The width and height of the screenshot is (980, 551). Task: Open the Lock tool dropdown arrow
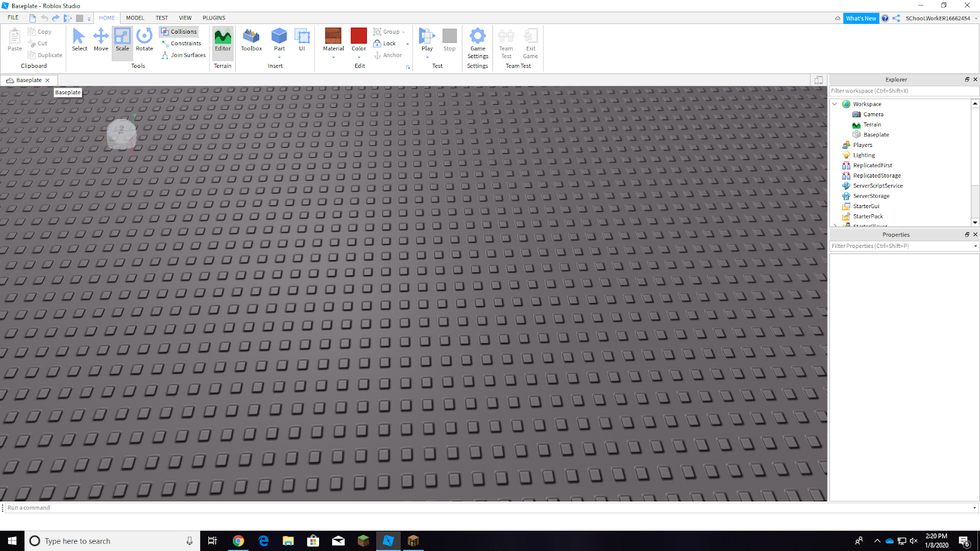[407, 44]
